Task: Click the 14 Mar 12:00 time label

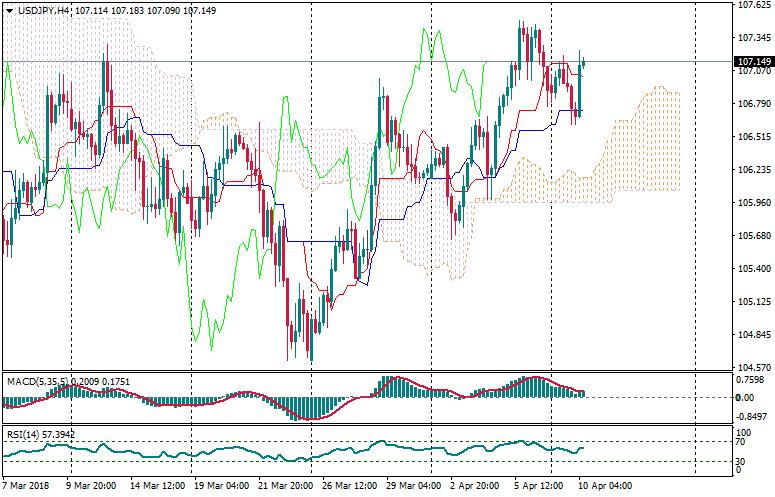Action: [x=156, y=486]
